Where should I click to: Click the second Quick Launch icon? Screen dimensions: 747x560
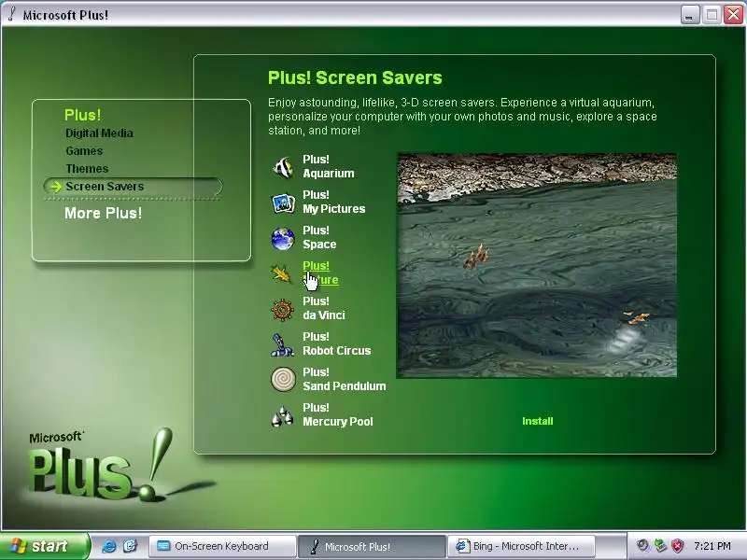coord(130,546)
